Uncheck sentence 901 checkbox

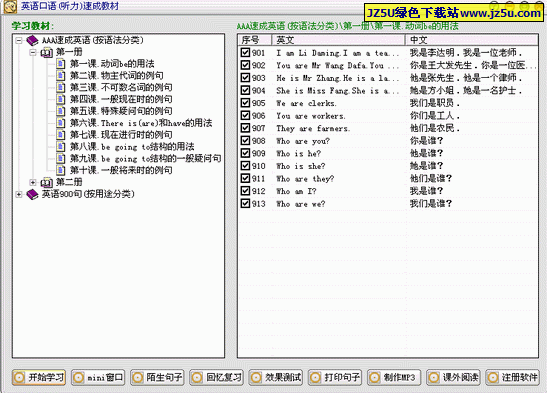[245, 53]
